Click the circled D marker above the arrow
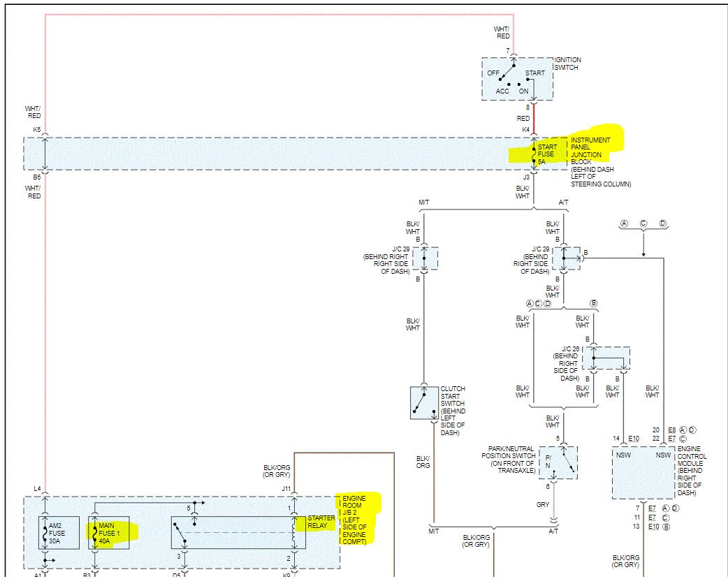Screen dimensions: 728x579 [662, 223]
